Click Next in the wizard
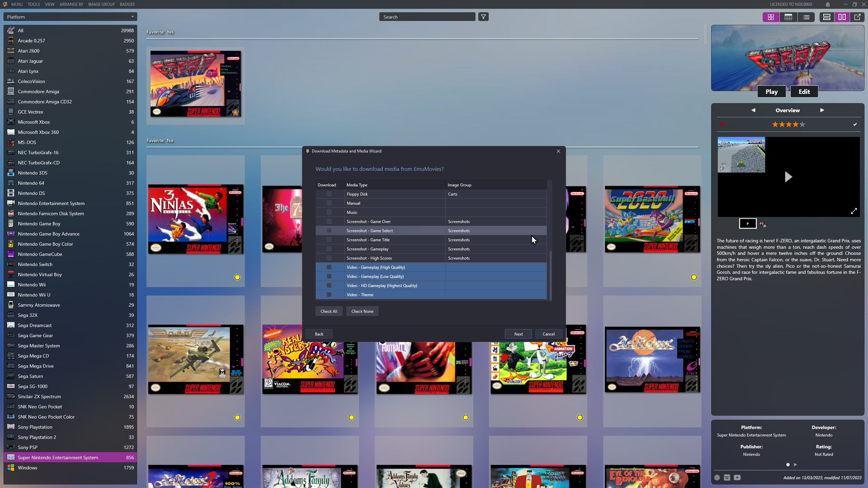This screenshot has width=868, height=488. click(518, 334)
